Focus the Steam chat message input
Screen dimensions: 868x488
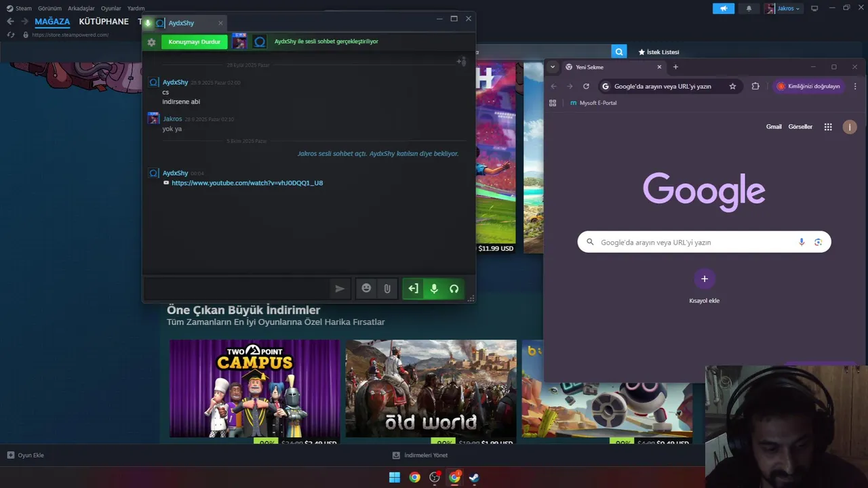tap(237, 289)
